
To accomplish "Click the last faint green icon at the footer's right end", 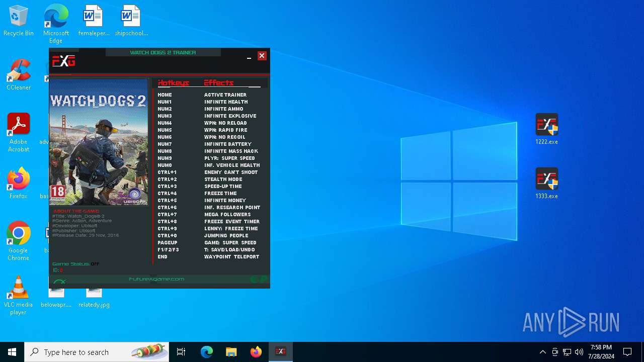I will (263, 279).
